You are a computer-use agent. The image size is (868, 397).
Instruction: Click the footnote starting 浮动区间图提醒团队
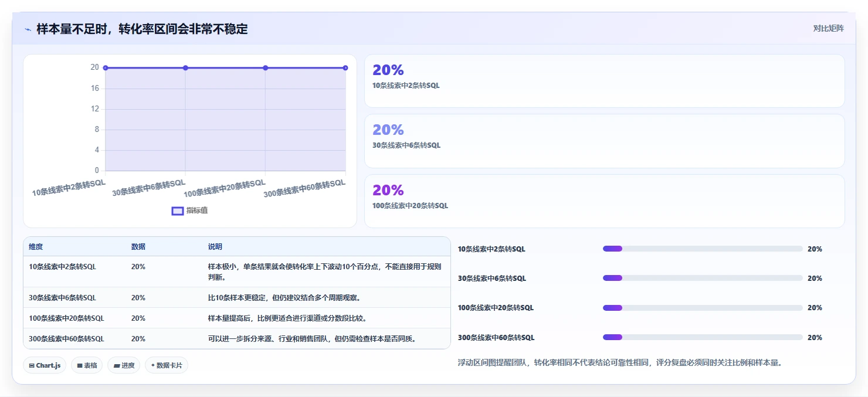tap(620, 363)
